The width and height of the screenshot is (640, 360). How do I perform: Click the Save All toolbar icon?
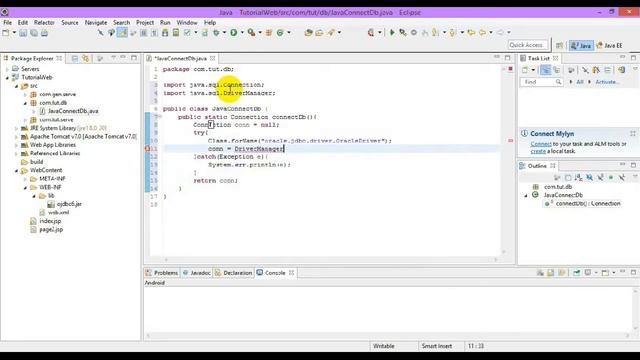click(x=34, y=33)
